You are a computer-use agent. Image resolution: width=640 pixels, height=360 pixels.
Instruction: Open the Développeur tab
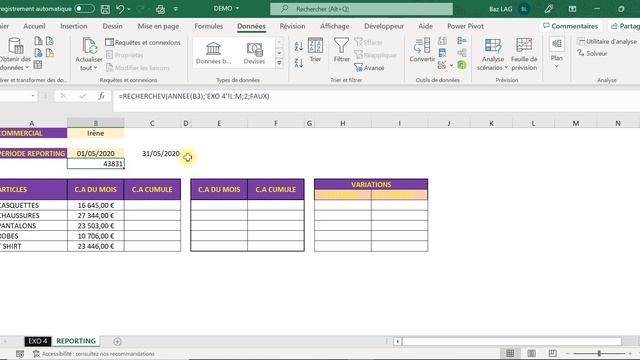[384, 26]
